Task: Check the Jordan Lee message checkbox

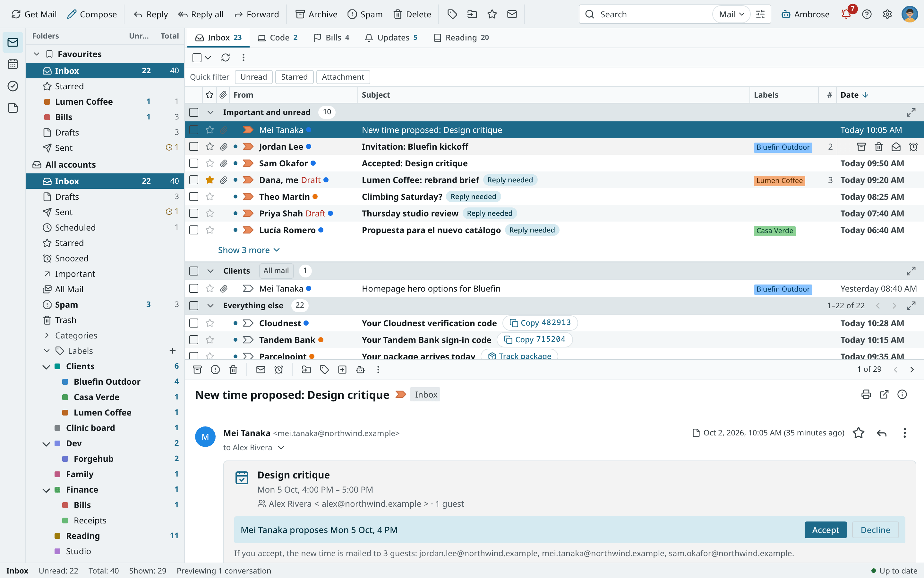Action: pos(194,147)
